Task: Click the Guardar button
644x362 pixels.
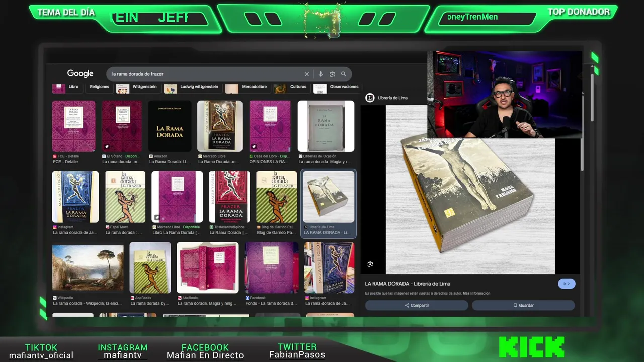Action: [x=523, y=305]
